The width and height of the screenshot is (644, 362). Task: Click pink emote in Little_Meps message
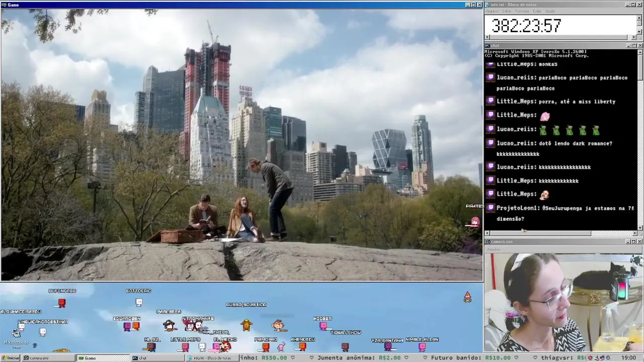click(545, 116)
